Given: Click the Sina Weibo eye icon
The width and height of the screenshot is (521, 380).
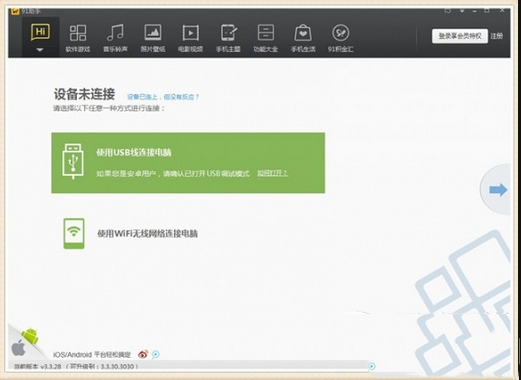Looking at the screenshot, I should 143,354.
